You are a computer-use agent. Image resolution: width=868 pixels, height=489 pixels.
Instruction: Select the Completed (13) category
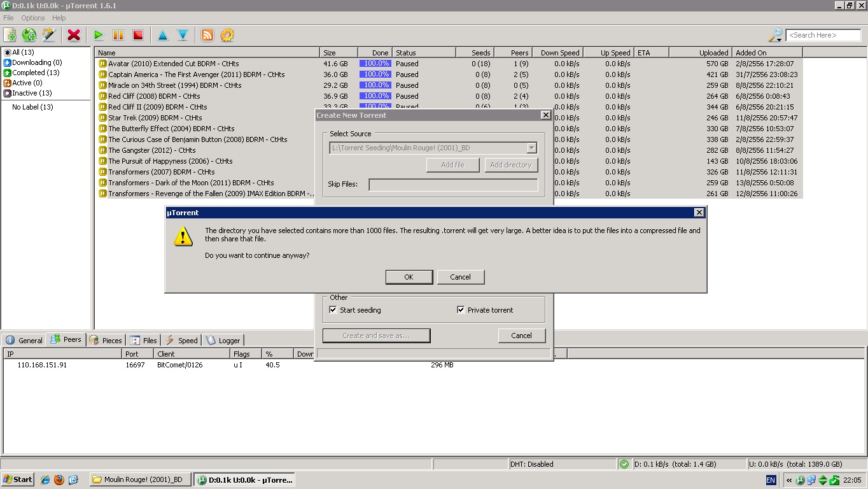click(x=31, y=73)
